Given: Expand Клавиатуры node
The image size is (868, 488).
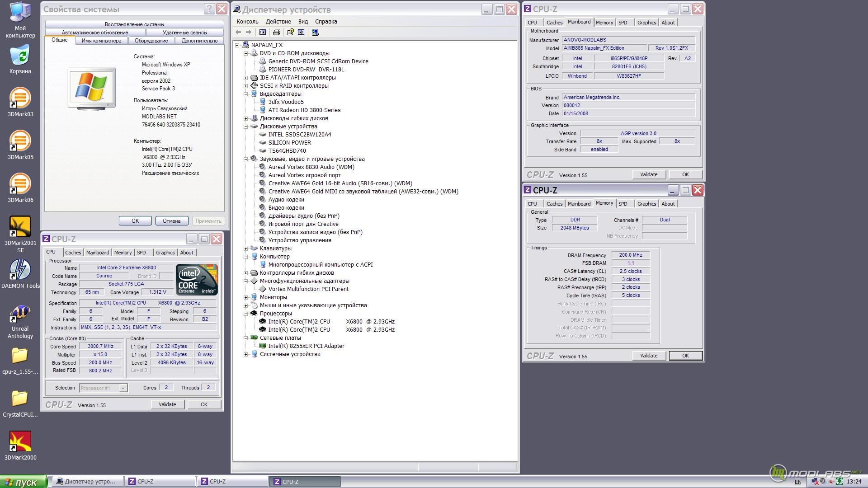Looking at the screenshot, I should click(x=246, y=249).
